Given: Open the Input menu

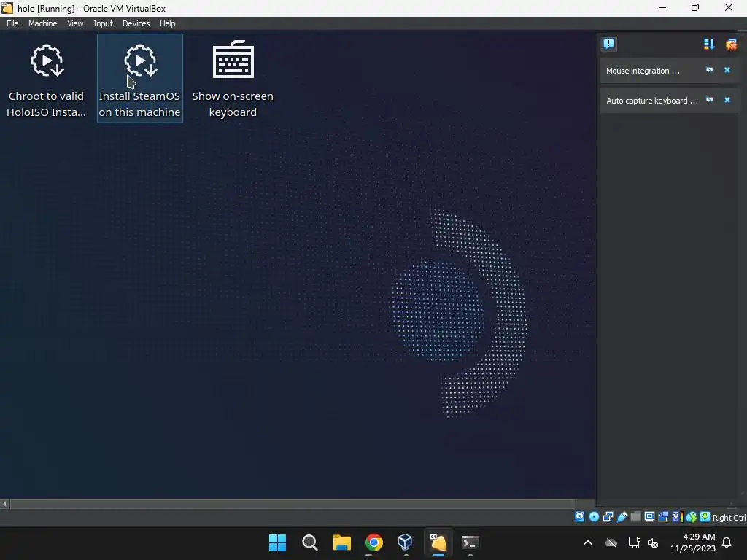Looking at the screenshot, I should point(103,23).
